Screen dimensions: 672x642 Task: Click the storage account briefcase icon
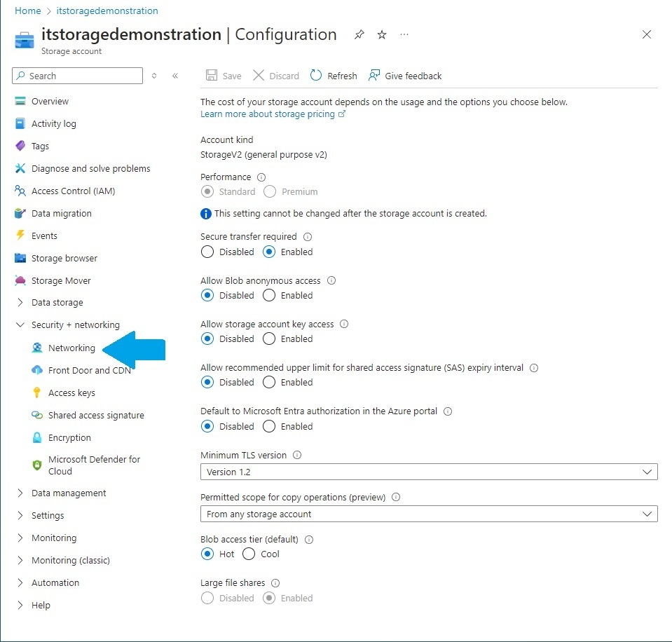pyautogui.click(x=25, y=41)
